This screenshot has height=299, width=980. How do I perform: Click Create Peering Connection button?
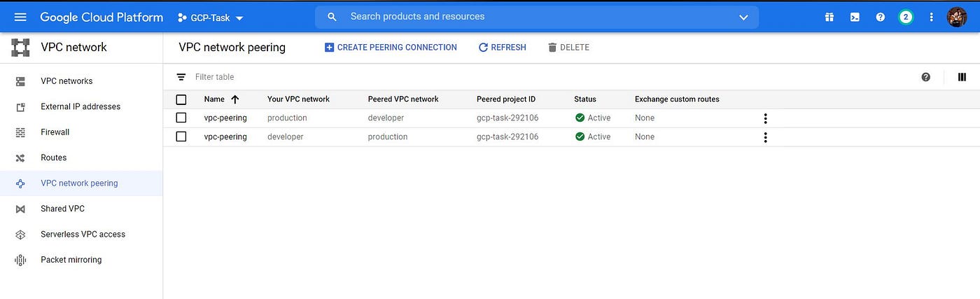pyautogui.click(x=391, y=48)
